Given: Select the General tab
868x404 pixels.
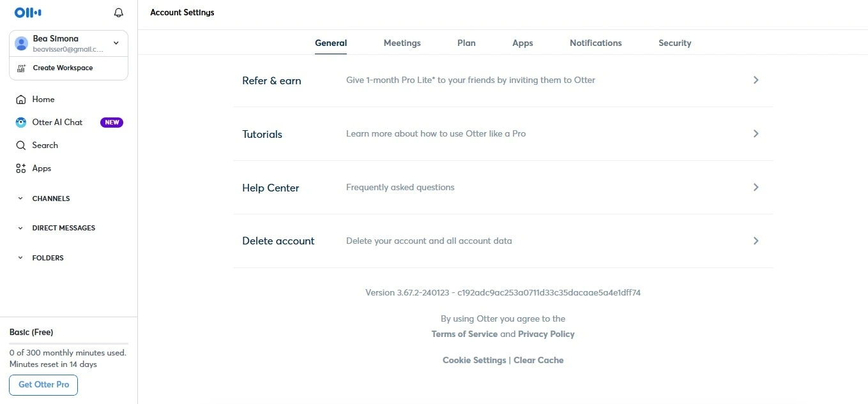Looking at the screenshot, I should tap(331, 43).
